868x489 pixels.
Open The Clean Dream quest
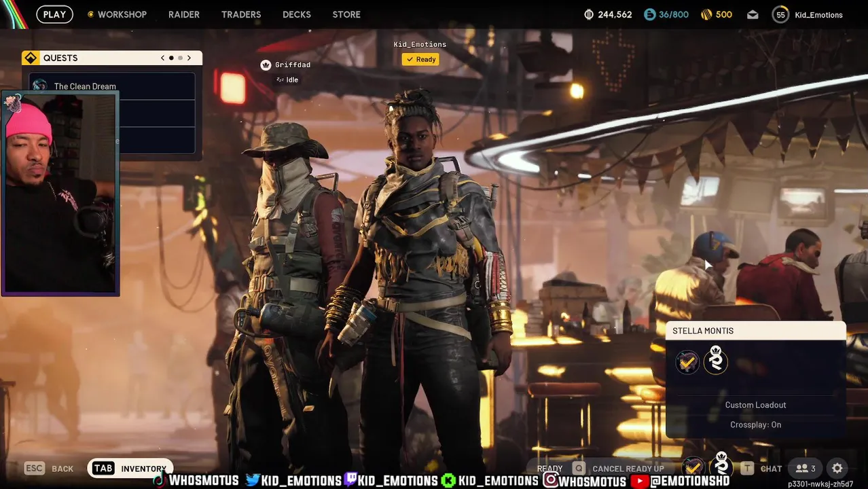[x=112, y=86]
